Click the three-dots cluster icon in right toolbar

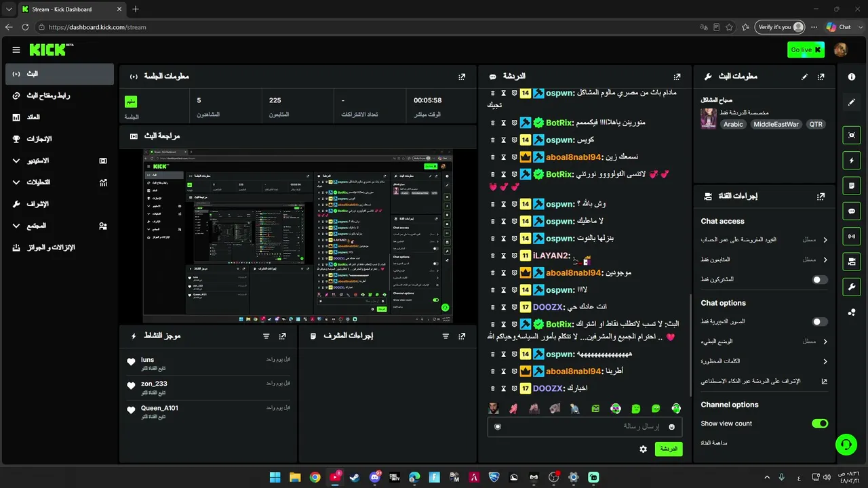coord(852,312)
